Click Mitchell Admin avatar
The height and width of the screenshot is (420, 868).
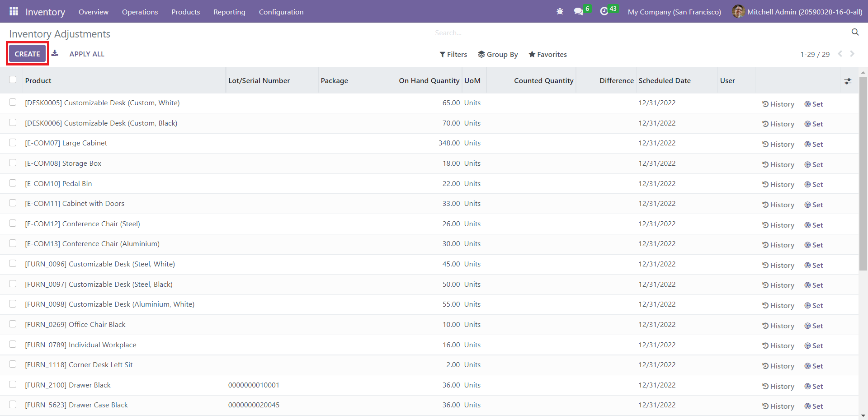pyautogui.click(x=738, y=11)
